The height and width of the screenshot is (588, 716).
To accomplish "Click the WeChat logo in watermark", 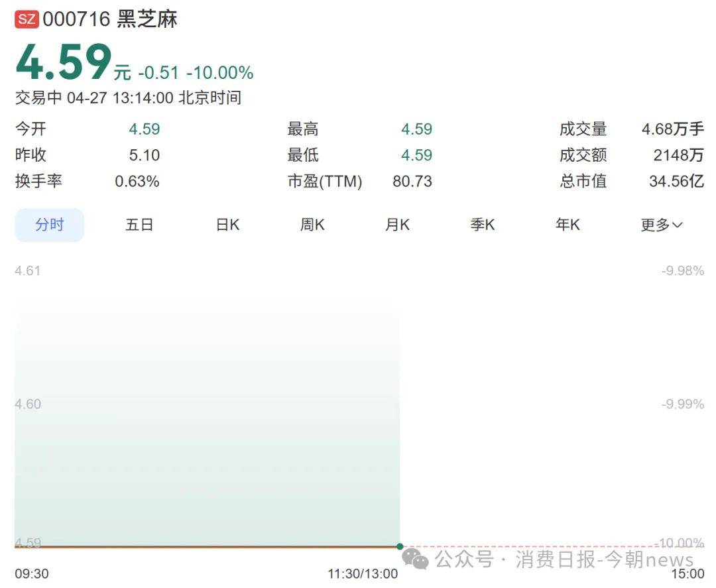I will [416, 559].
